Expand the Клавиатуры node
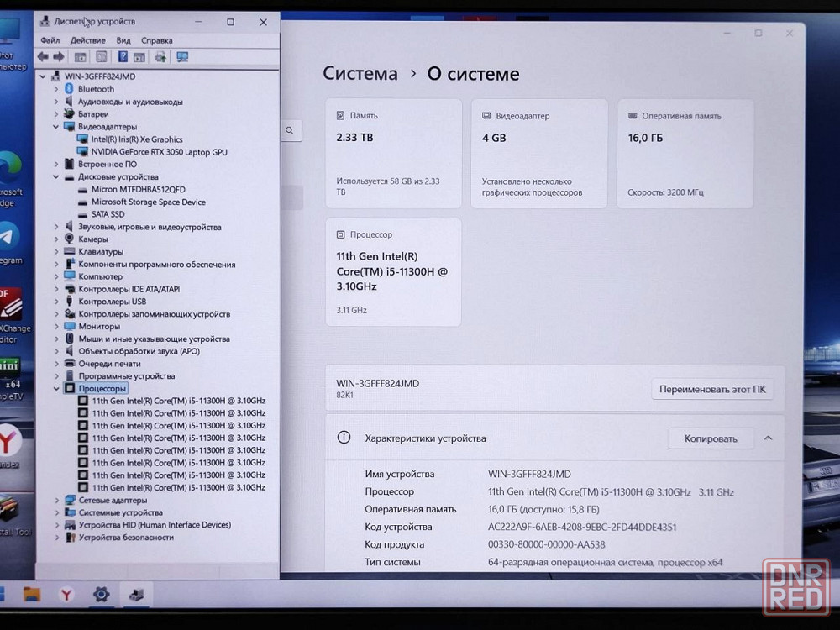Viewport: 840px width, 630px height. tap(56, 251)
